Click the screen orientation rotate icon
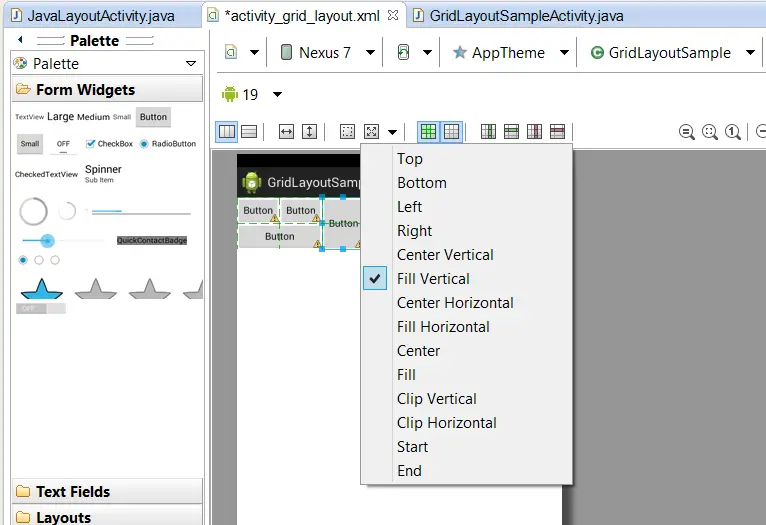Viewport: 766px width, 525px height. coord(403,52)
